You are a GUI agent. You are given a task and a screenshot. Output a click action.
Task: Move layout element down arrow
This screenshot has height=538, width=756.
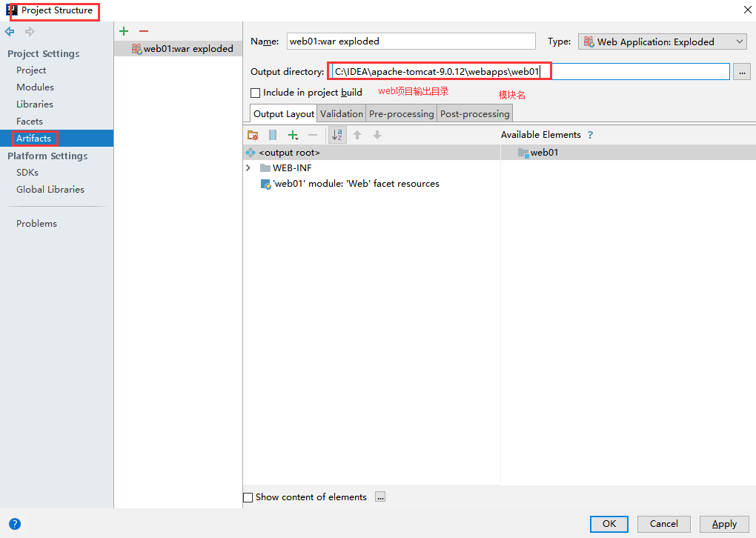click(377, 136)
